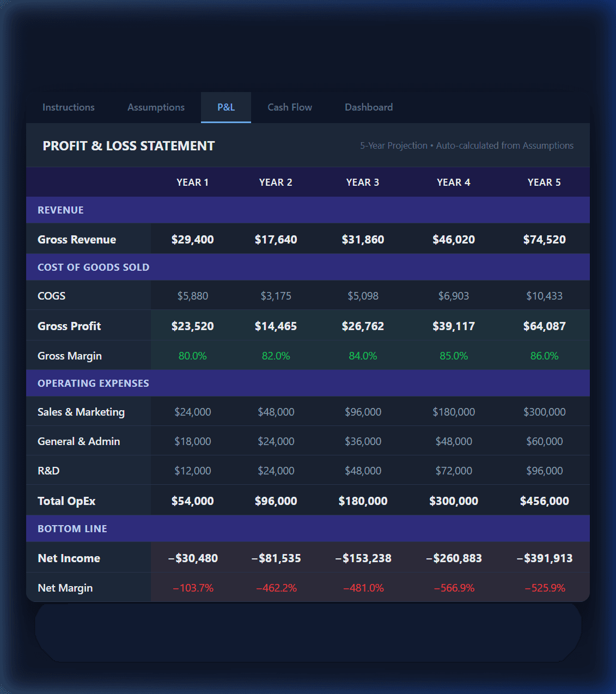This screenshot has height=694, width=616.
Task: Click the PROFIT & LOSS STATEMENT title
Action: point(129,145)
